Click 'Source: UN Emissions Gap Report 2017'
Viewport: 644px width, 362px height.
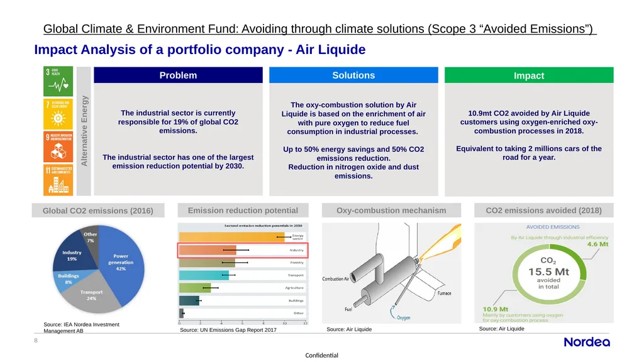(228, 329)
